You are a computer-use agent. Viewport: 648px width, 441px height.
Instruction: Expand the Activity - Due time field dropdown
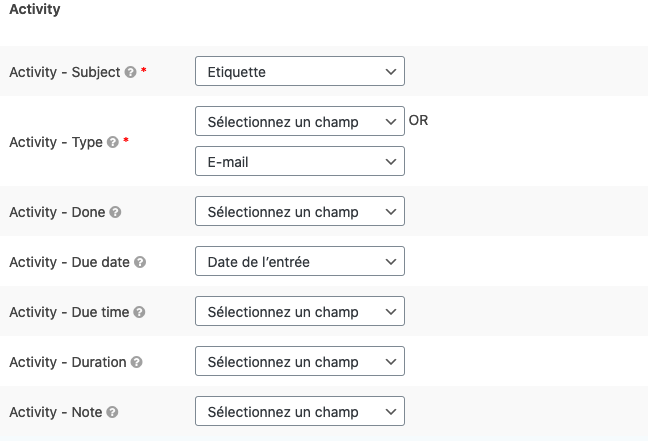click(300, 311)
